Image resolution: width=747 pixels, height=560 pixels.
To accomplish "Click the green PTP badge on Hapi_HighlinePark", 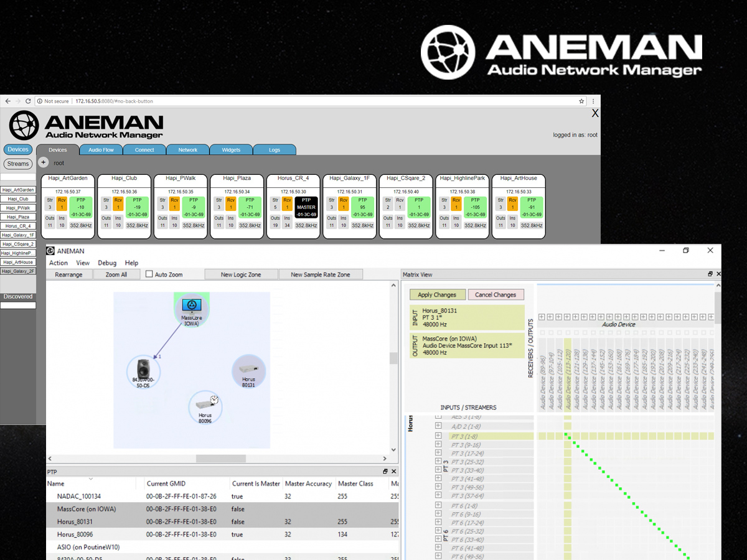I will (x=475, y=207).
